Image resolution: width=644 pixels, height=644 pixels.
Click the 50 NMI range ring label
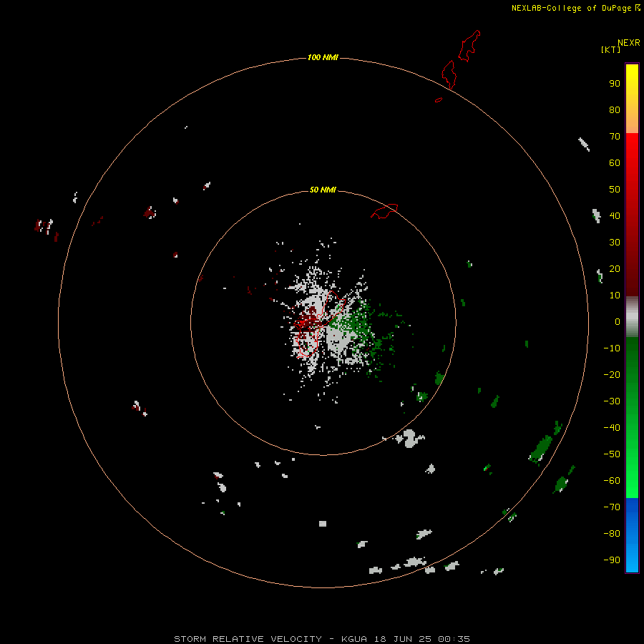coord(323,190)
